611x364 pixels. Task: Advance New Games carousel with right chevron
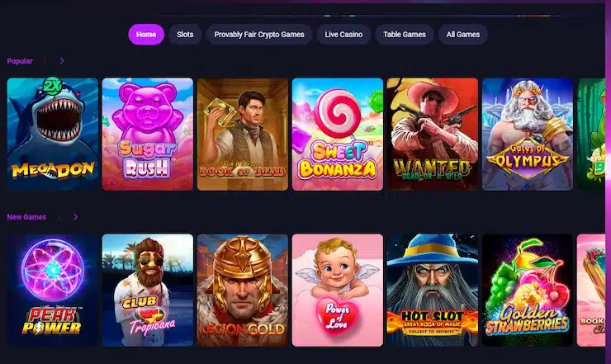(x=76, y=217)
